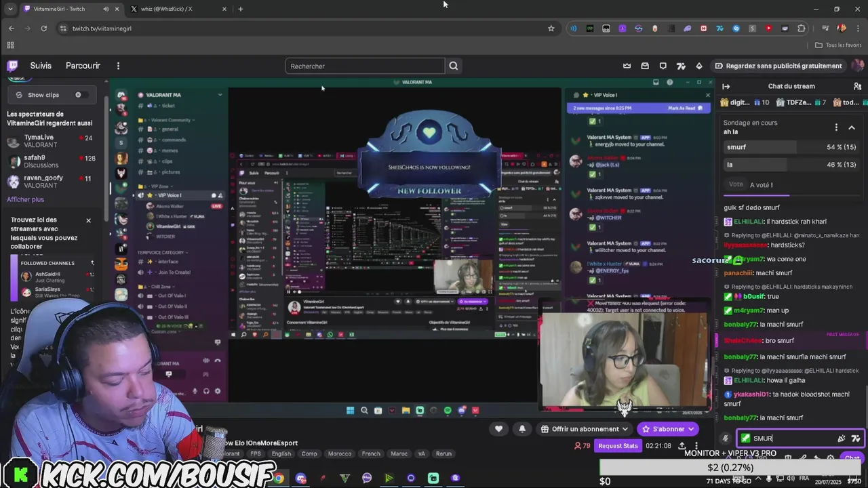The image size is (868, 488).
Task: Click the Tous les favoris bookmarks folder
Action: point(838,45)
